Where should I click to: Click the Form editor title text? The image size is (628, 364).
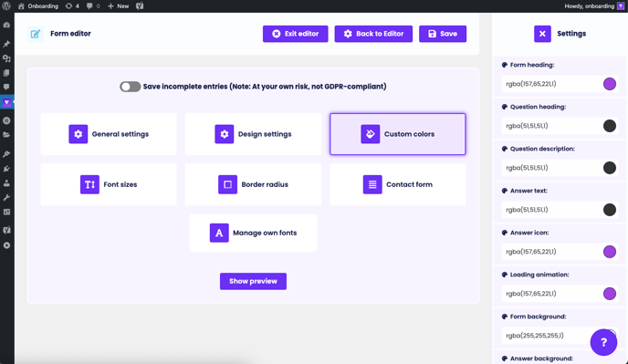click(70, 34)
